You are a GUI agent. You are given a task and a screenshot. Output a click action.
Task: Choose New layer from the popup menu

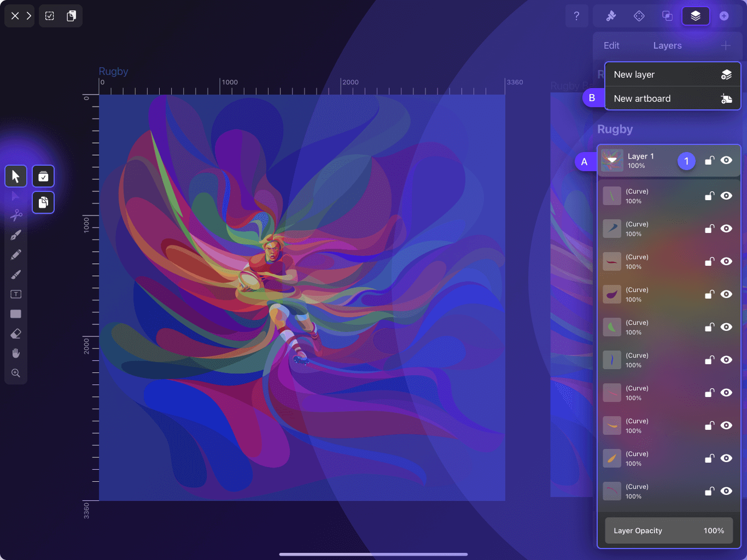tap(673, 74)
